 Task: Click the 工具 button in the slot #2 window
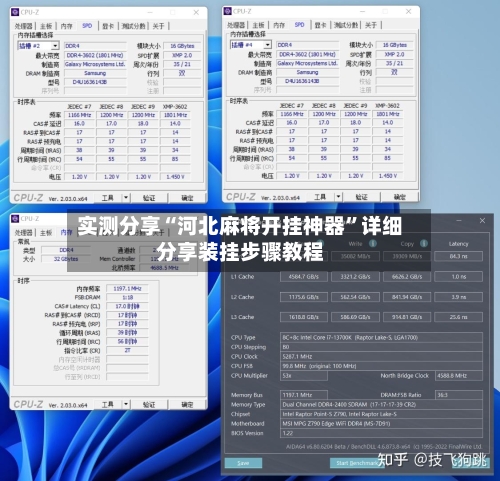[x=108, y=198]
